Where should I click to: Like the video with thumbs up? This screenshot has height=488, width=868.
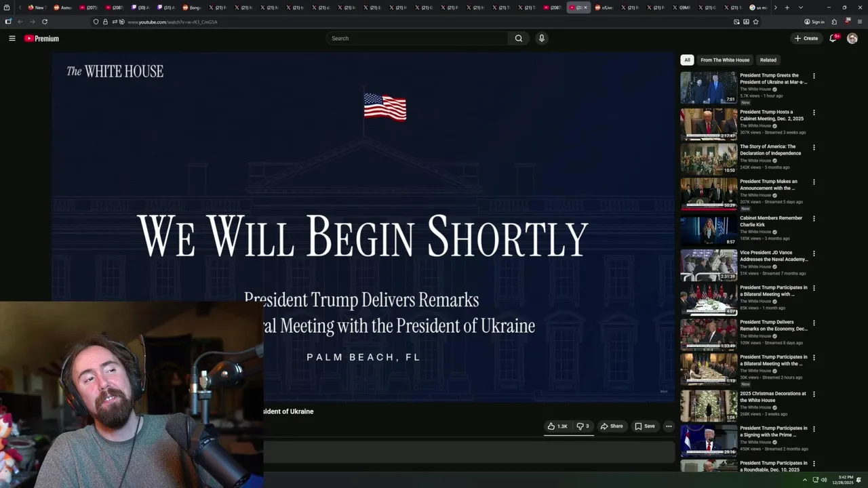click(557, 426)
